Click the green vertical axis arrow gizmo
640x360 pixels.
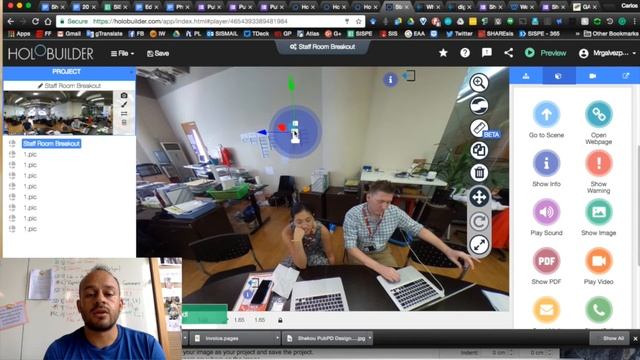291,85
